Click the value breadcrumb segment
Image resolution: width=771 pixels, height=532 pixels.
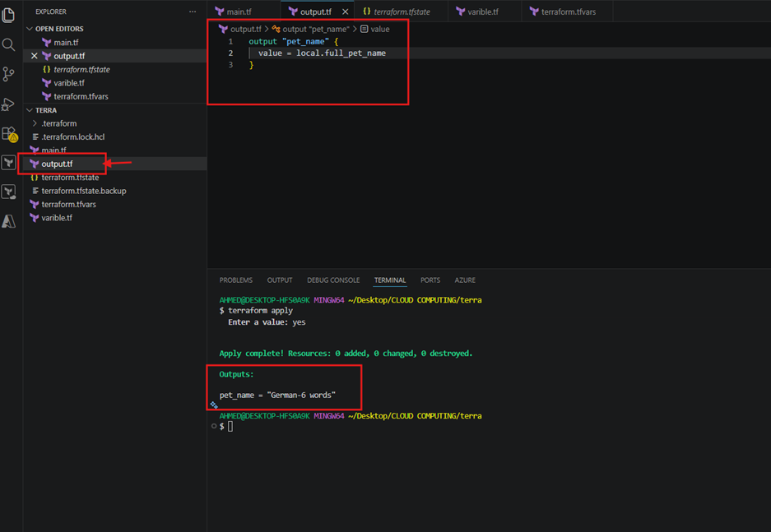375,30
